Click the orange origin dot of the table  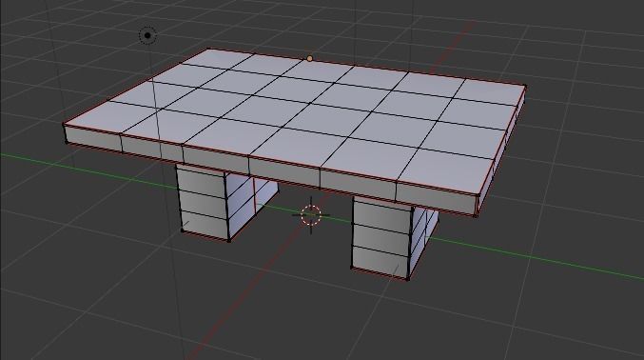[x=310, y=59]
